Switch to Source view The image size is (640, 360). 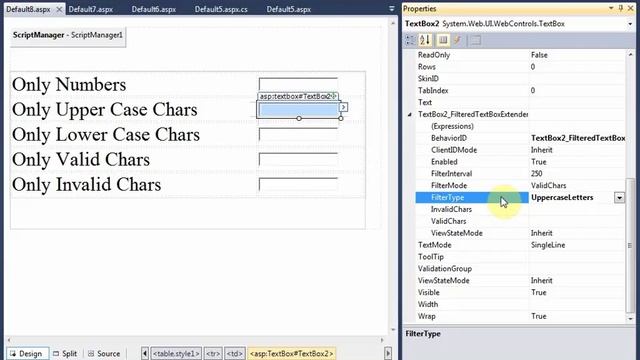click(x=104, y=353)
